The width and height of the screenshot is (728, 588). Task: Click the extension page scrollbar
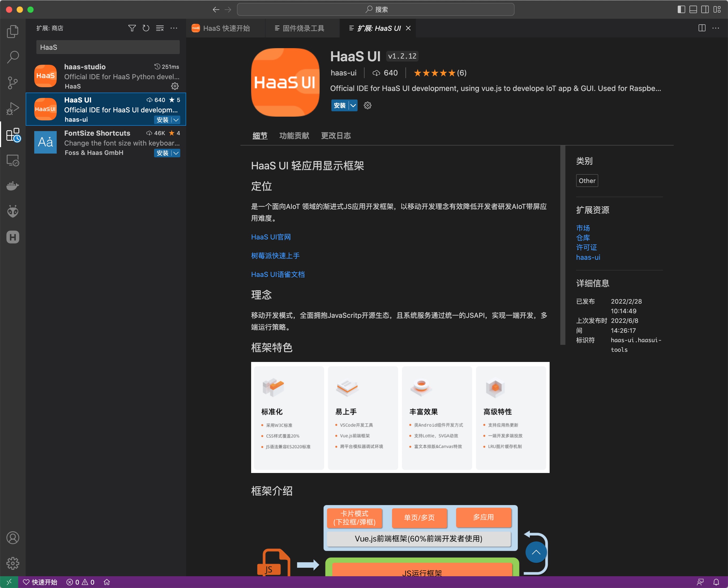coord(562,245)
